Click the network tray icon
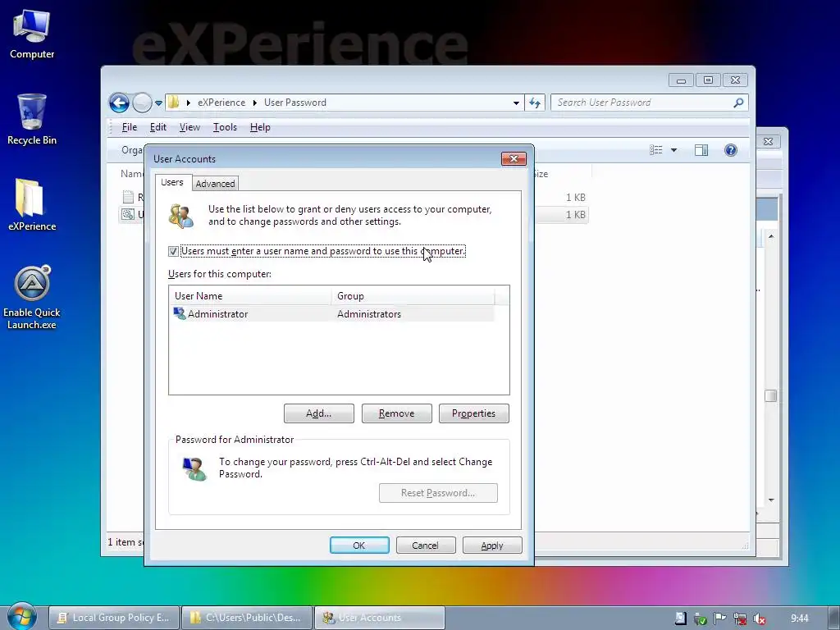 click(740, 619)
